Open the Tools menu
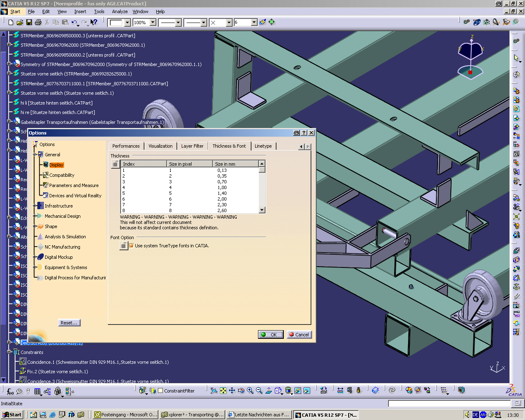The height and width of the screenshot is (420, 525). [99, 11]
